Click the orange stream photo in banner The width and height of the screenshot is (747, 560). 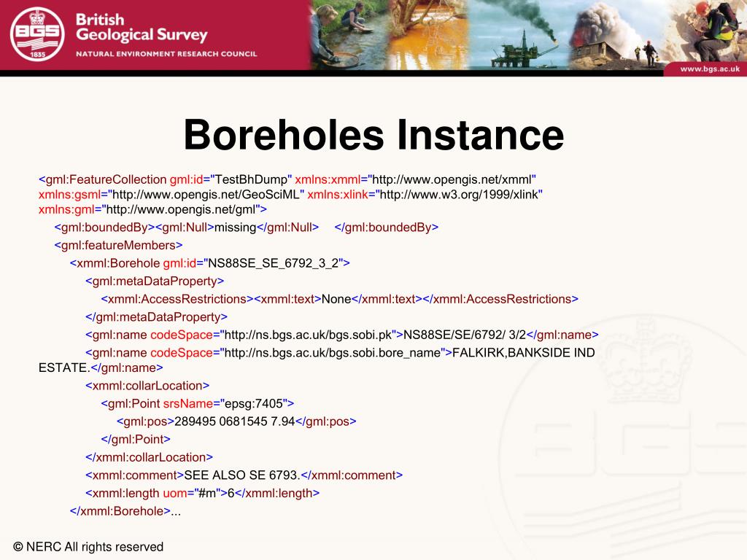tap(428, 34)
